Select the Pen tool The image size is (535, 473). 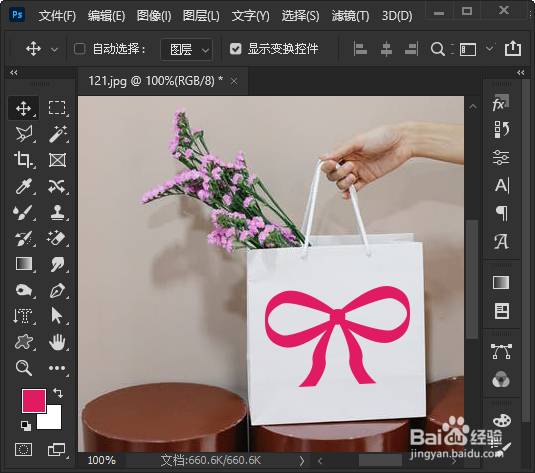coord(57,291)
